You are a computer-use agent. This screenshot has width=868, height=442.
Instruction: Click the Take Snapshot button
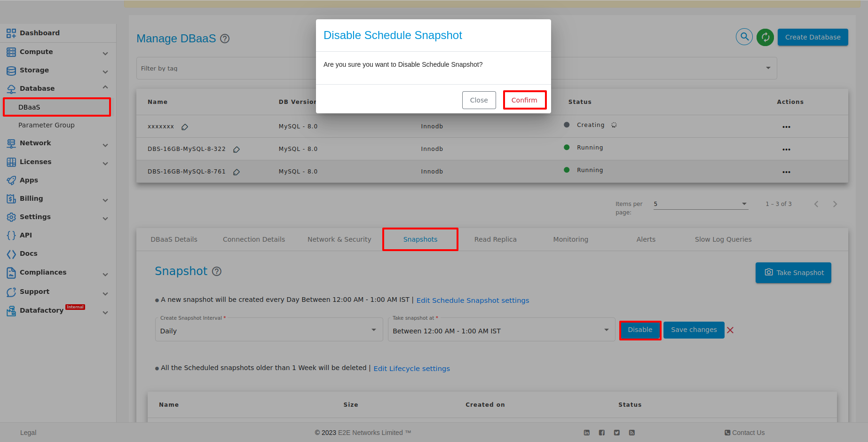point(794,273)
